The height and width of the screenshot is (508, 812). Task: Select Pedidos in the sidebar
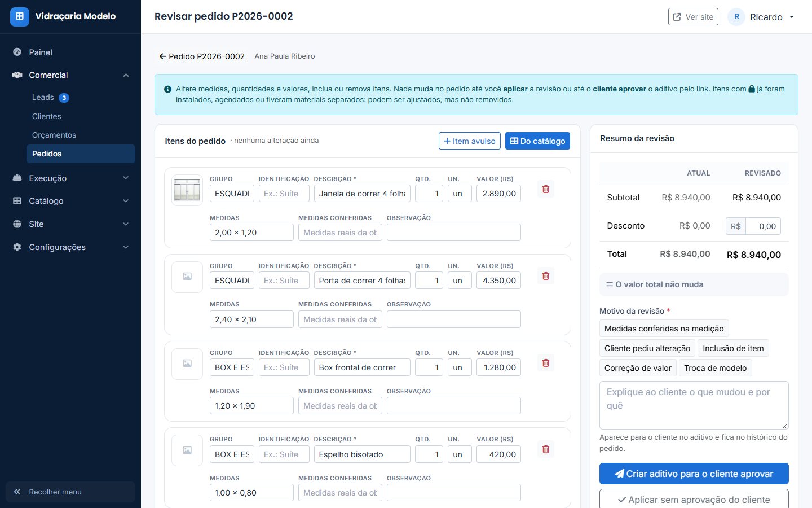tap(81, 154)
